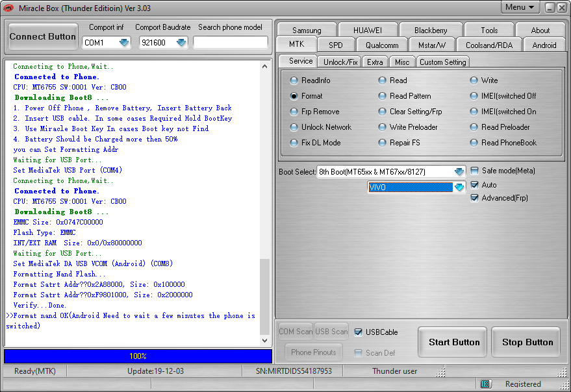Open the Extra sub-tab
Viewport: 571px width, 392px height.
click(x=375, y=62)
